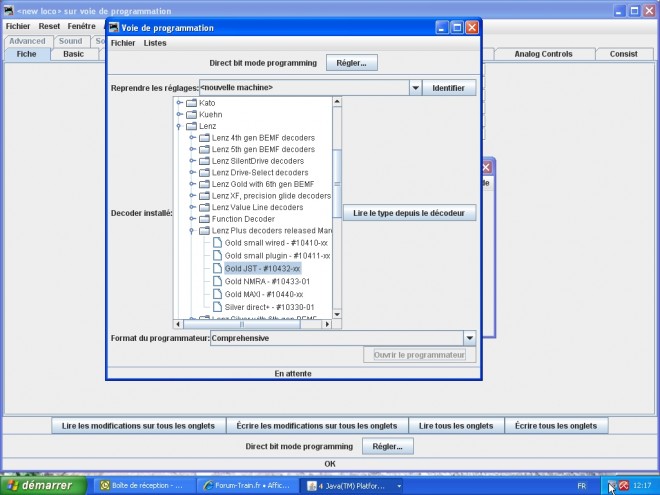Open Java(TM) Platform taskbar group
Screen dimensions: 660x495
coord(351,486)
